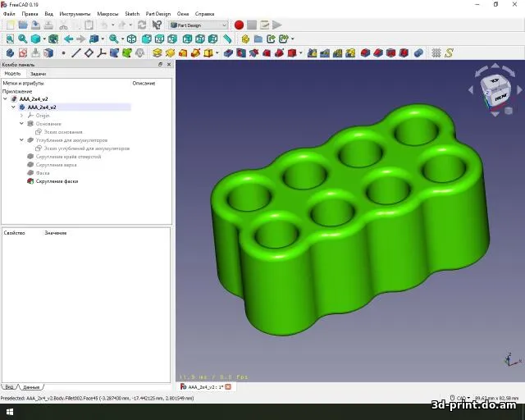This screenshot has height=420, width=525.
Task: Switch to the Задачи tab
Action: 38,74
